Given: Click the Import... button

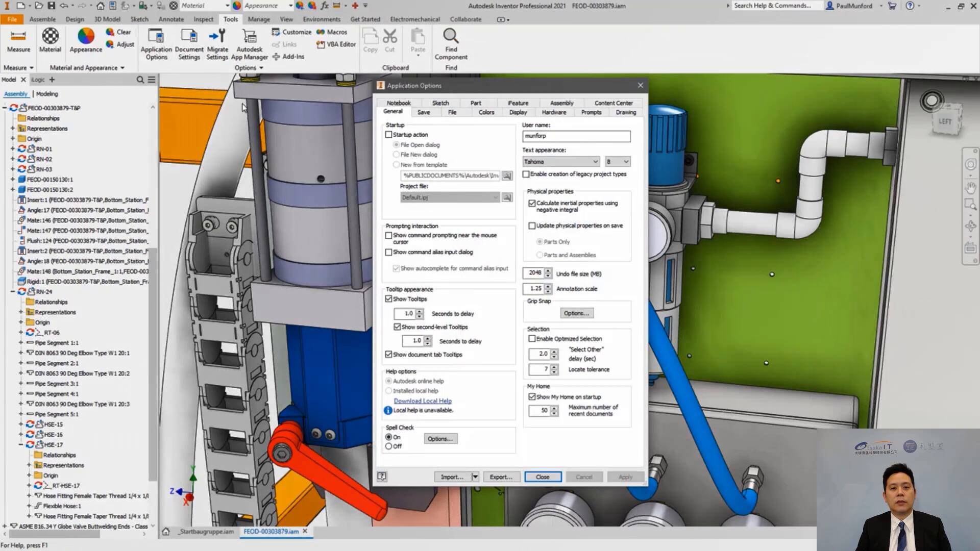Looking at the screenshot, I should coord(452,477).
